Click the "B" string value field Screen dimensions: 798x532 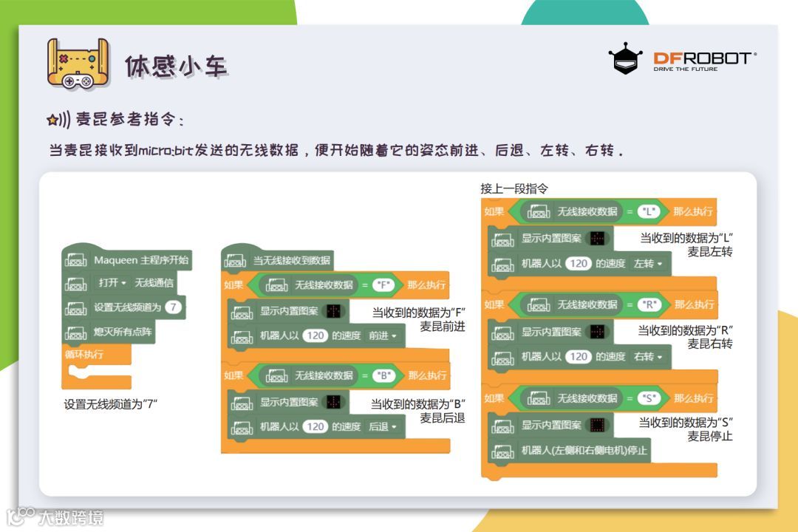pyautogui.click(x=383, y=375)
